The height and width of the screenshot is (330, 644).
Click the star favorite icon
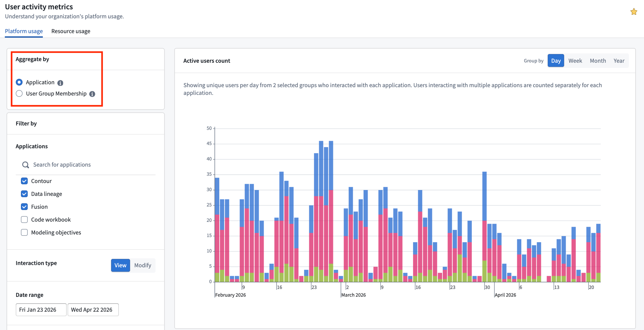coord(634,12)
